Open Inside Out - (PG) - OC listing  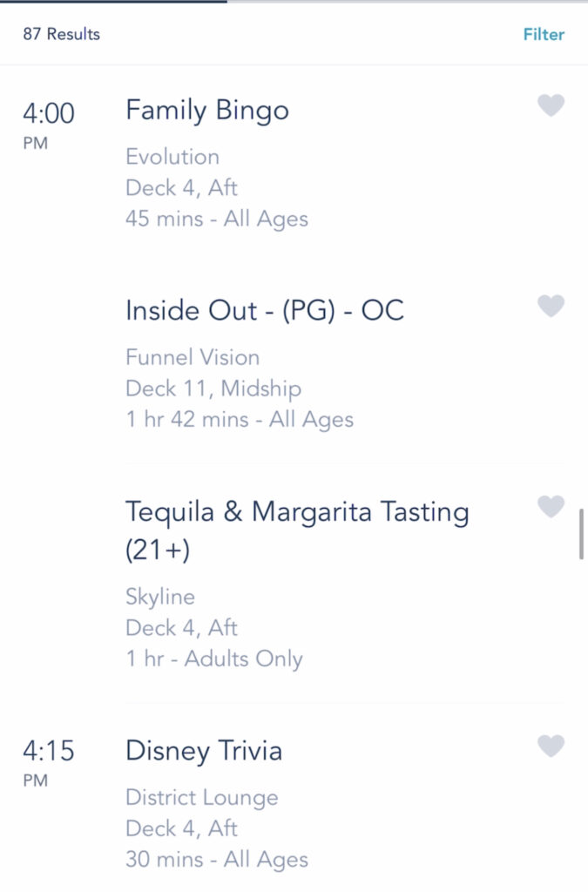click(265, 311)
